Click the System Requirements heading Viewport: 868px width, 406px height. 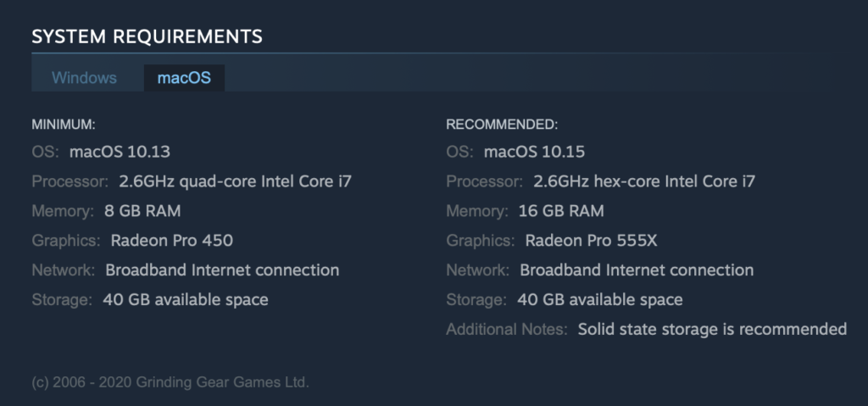coord(147,36)
